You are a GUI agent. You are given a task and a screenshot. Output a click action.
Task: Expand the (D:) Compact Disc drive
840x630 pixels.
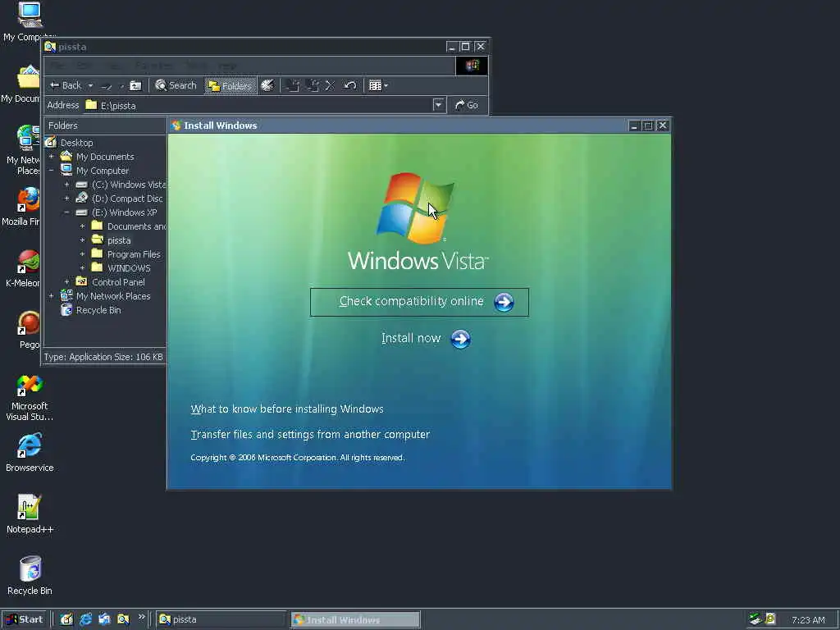[67, 199]
